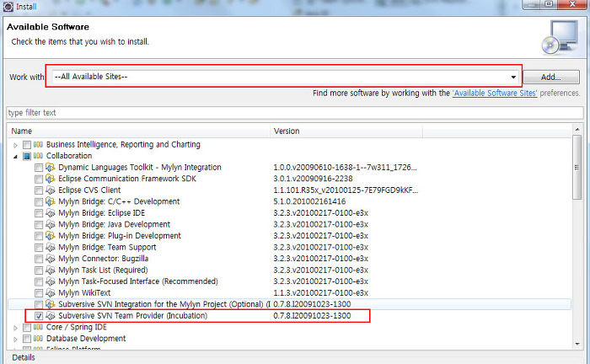
Task: Check the Mylyn Task List (Required) checkbox
Action: [x=39, y=270]
